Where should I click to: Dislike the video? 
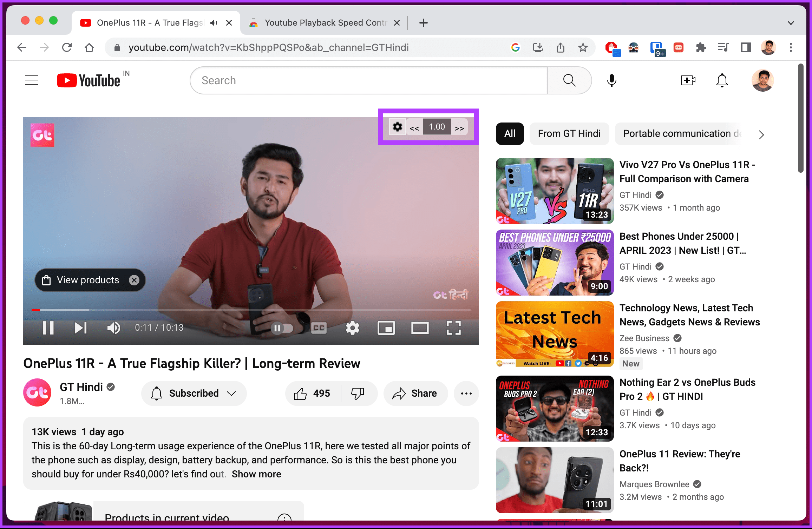click(x=358, y=393)
